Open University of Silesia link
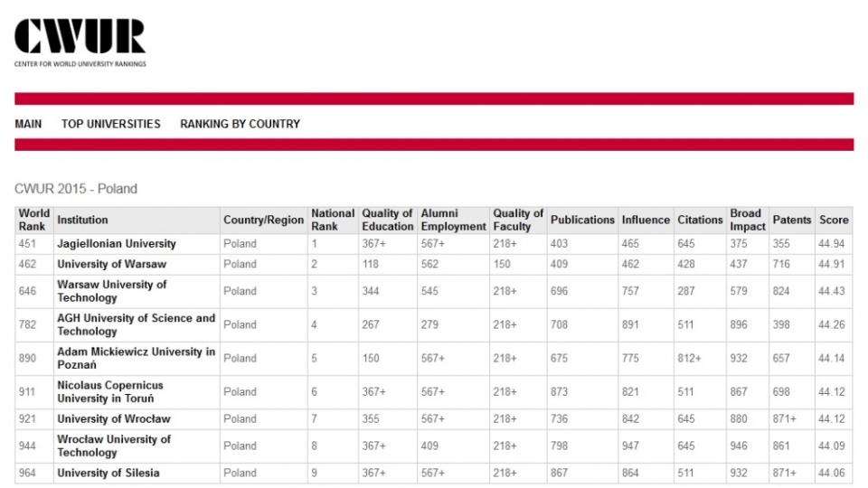Image resolution: width=868 pixels, height=488 pixels. tap(108, 473)
